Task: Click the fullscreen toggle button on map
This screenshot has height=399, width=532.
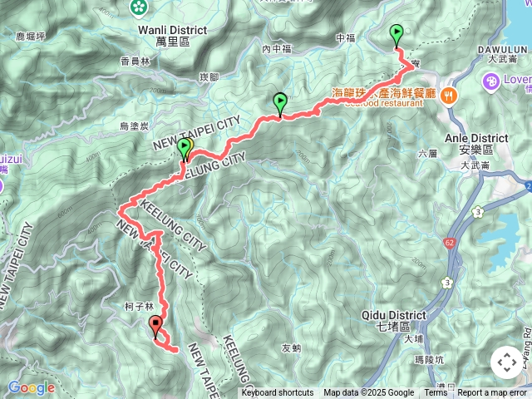Action: (507, 362)
